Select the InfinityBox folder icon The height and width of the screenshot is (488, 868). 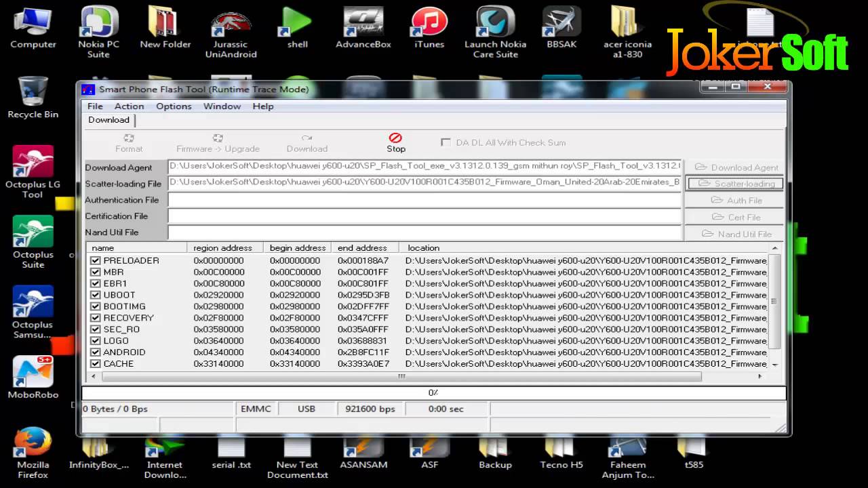pyautogui.click(x=99, y=453)
